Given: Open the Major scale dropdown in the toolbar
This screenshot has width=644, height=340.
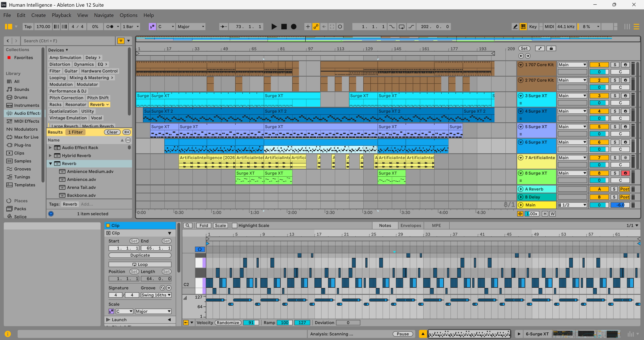Looking at the screenshot, I should click(x=191, y=26).
